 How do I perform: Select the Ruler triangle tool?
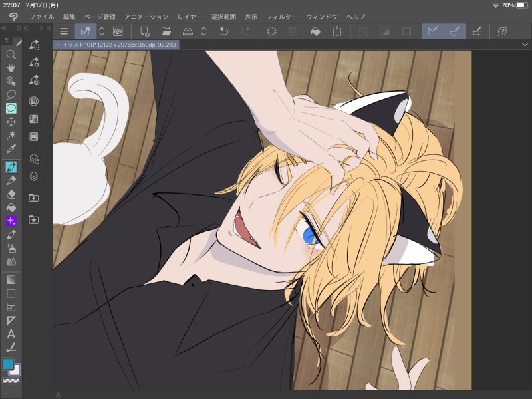pos(11,321)
